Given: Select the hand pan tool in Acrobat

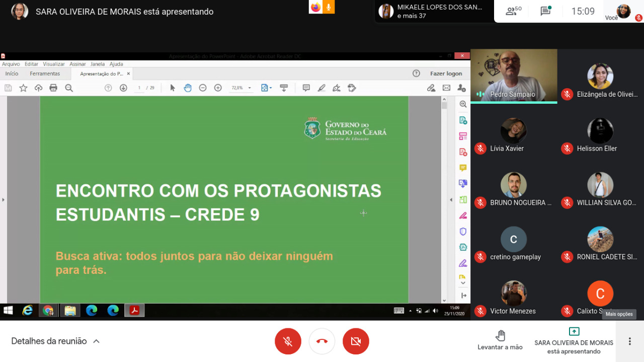Looking at the screenshot, I should click(188, 88).
